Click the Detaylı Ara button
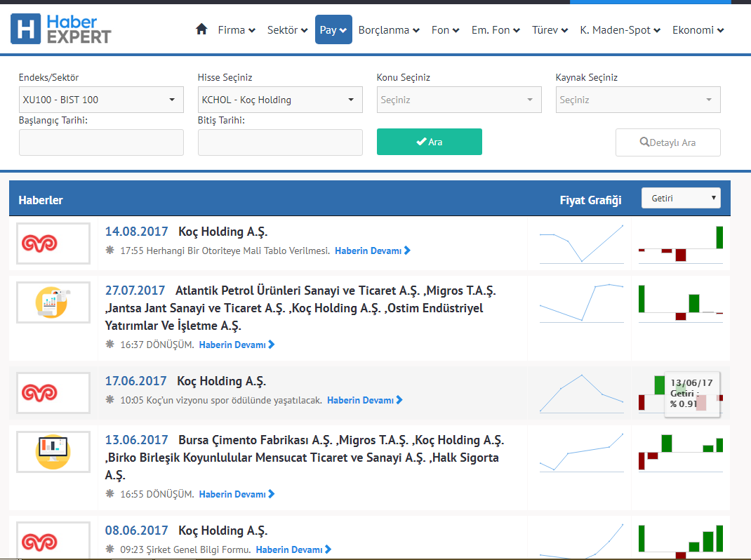Screen dimensions: 751x560 (x=668, y=142)
